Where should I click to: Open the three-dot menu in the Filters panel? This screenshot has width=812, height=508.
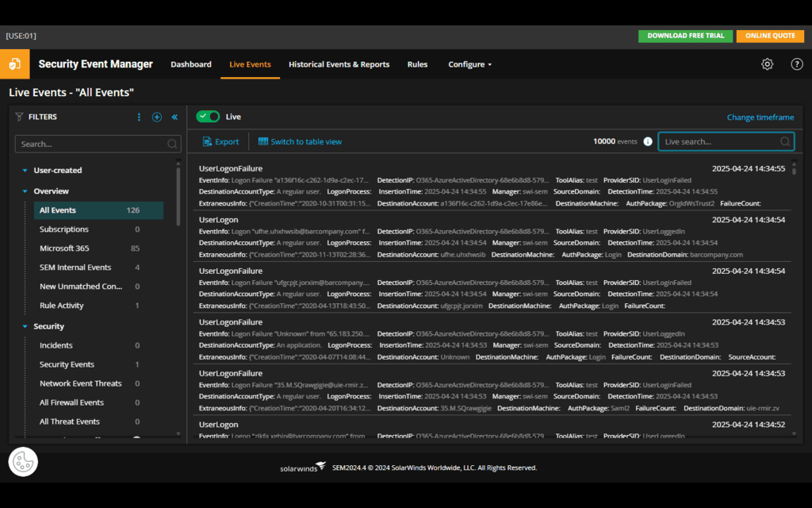139,117
